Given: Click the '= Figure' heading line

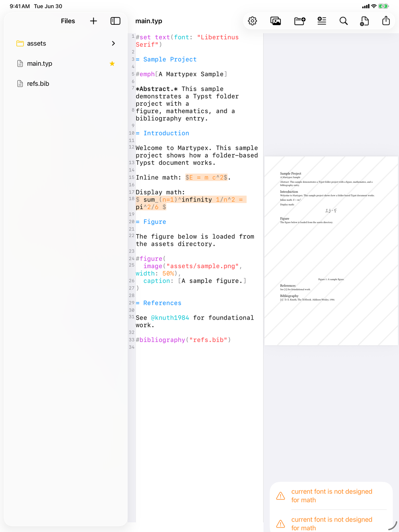Looking at the screenshot, I should click(x=151, y=222).
